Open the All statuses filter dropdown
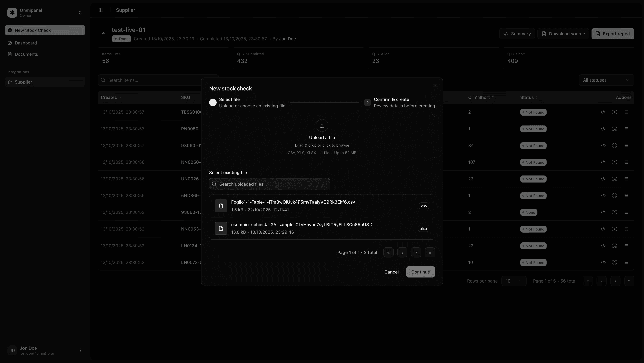The height and width of the screenshot is (363, 644). click(x=606, y=80)
